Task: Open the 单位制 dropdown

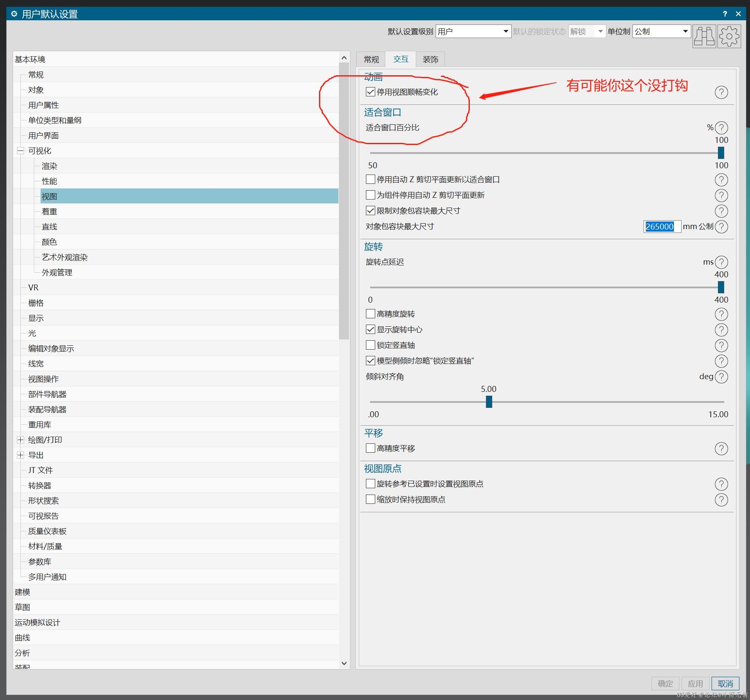Action: click(x=661, y=31)
